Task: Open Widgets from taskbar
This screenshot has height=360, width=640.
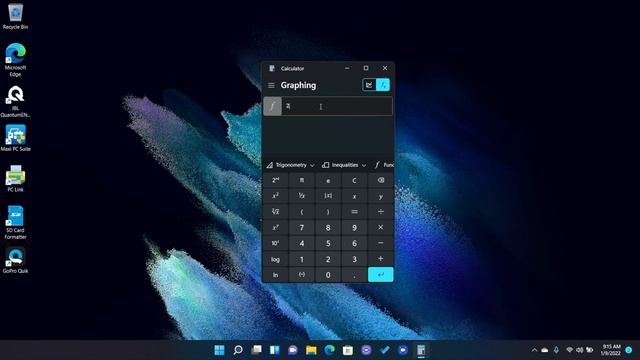Action: [274, 350]
